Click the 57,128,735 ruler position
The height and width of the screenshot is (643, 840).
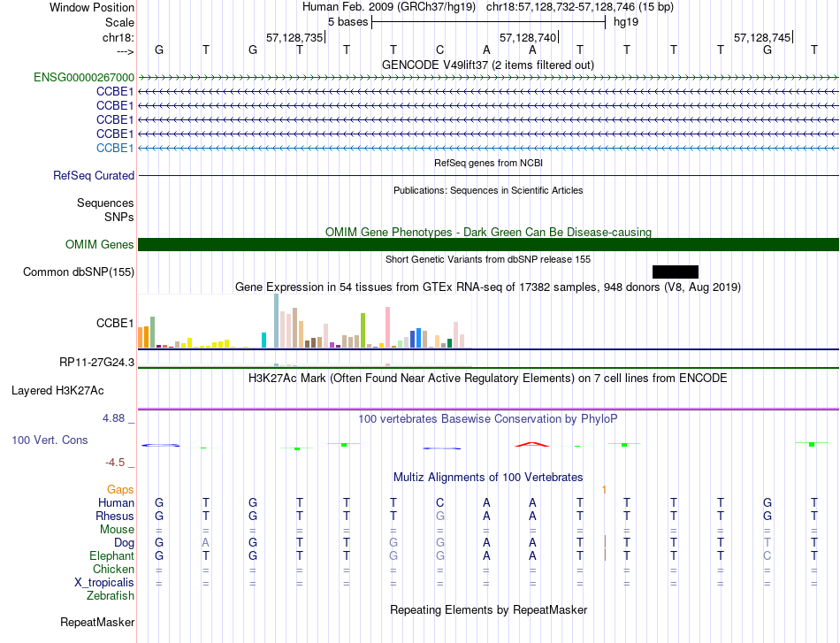(294, 37)
